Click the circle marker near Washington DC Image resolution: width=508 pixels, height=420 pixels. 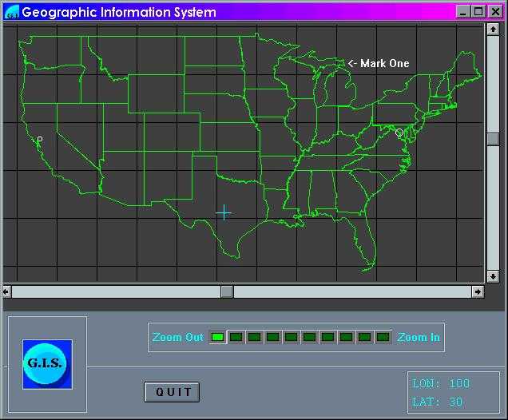(x=399, y=132)
